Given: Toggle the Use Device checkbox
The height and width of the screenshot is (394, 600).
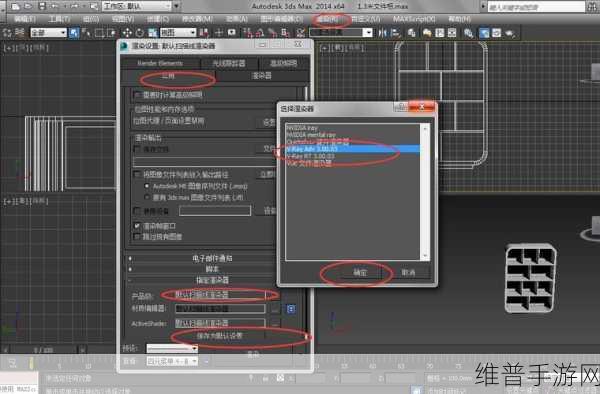Looking at the screenshot, I should [137, 211].
